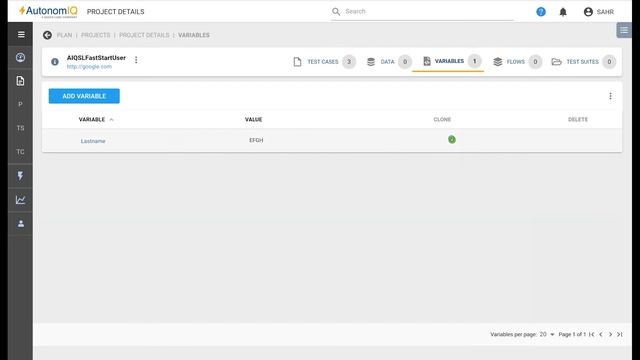Image resolution: width=640 pixels, height=360 pixels.
Task: Sort by the VARIABLE column arrow
Action: coord(111,120)
